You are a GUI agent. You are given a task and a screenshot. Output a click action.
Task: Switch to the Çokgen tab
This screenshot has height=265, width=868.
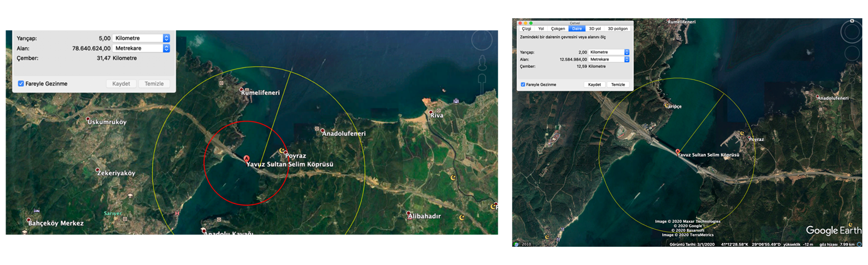(558, 28)
